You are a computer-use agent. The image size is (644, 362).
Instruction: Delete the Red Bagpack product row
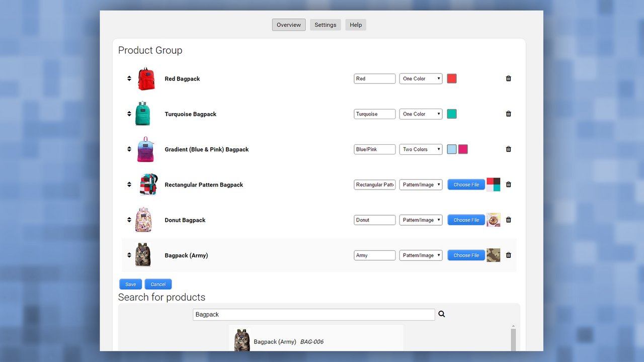(508, 78)
